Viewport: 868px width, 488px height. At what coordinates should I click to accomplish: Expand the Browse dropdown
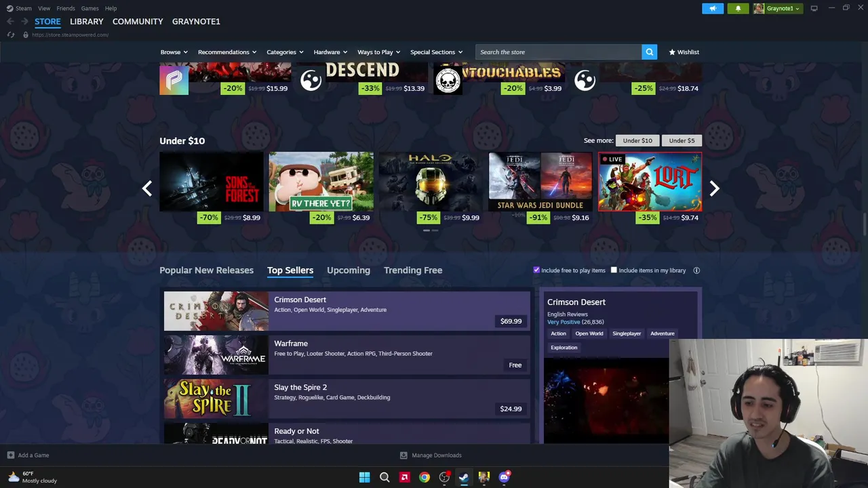174,52
